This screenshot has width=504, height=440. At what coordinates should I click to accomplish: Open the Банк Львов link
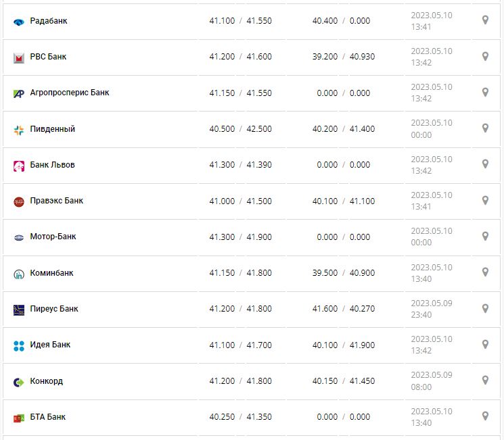point(53,165)
